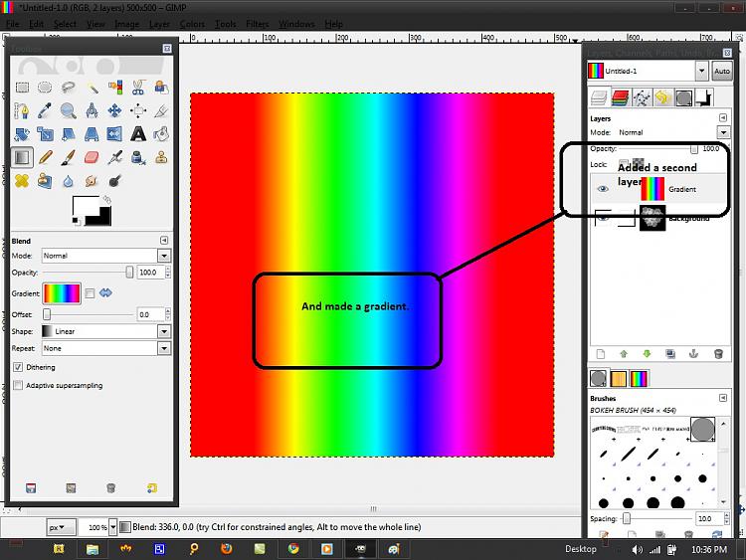Click the brush Spacing slider
The height and width of the screenshot is (560, 746).
click(x=656, y=518)
